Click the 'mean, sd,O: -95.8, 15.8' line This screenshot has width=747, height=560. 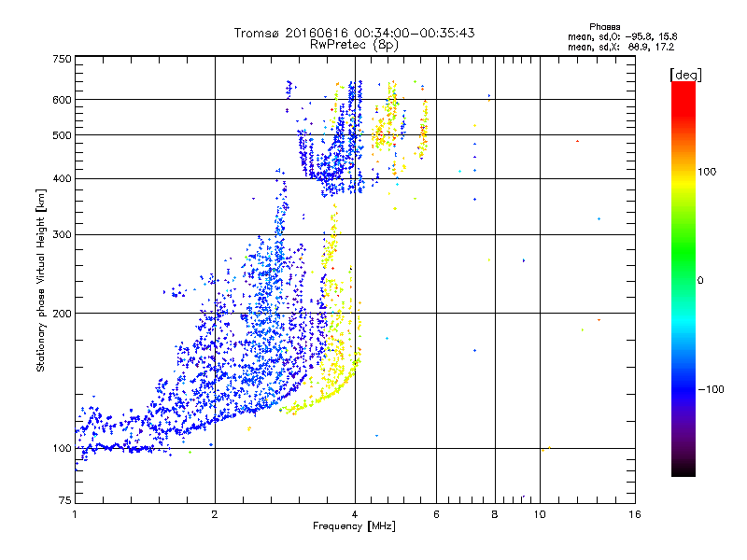622,36
